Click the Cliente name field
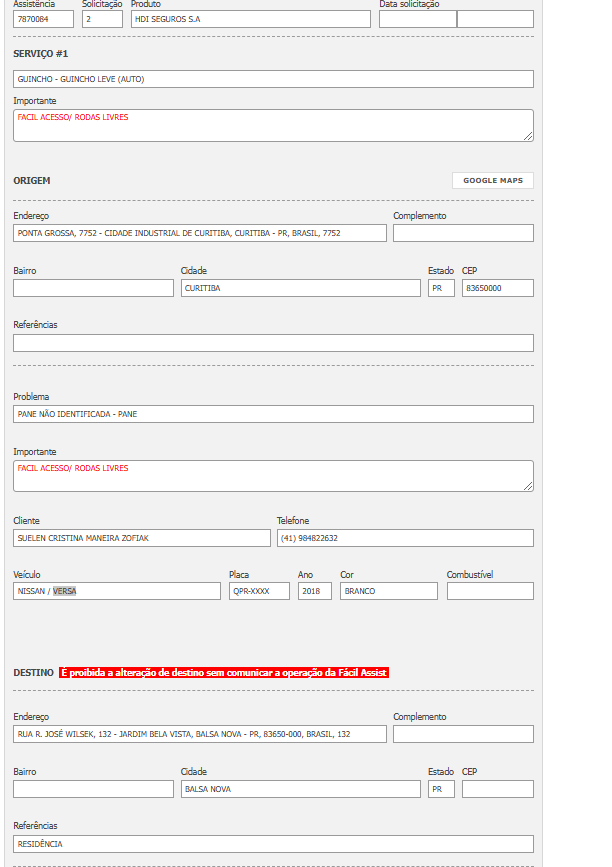 [x=141, y=538]
